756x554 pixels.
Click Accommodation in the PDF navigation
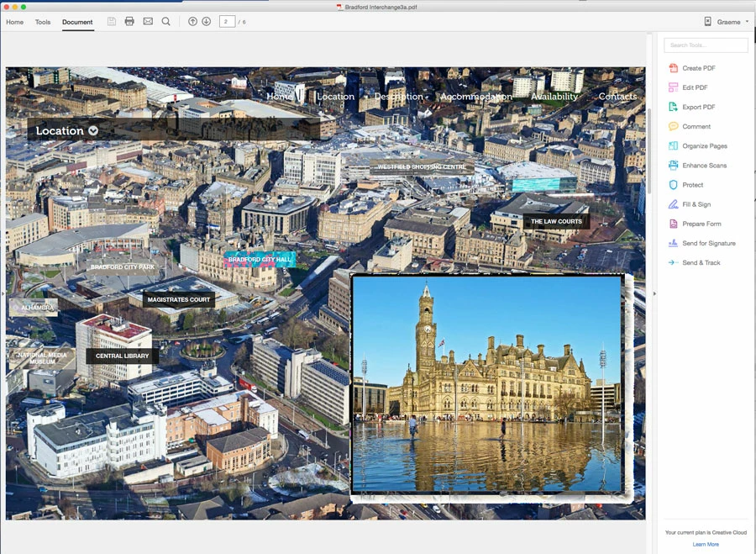pos(476,97)
